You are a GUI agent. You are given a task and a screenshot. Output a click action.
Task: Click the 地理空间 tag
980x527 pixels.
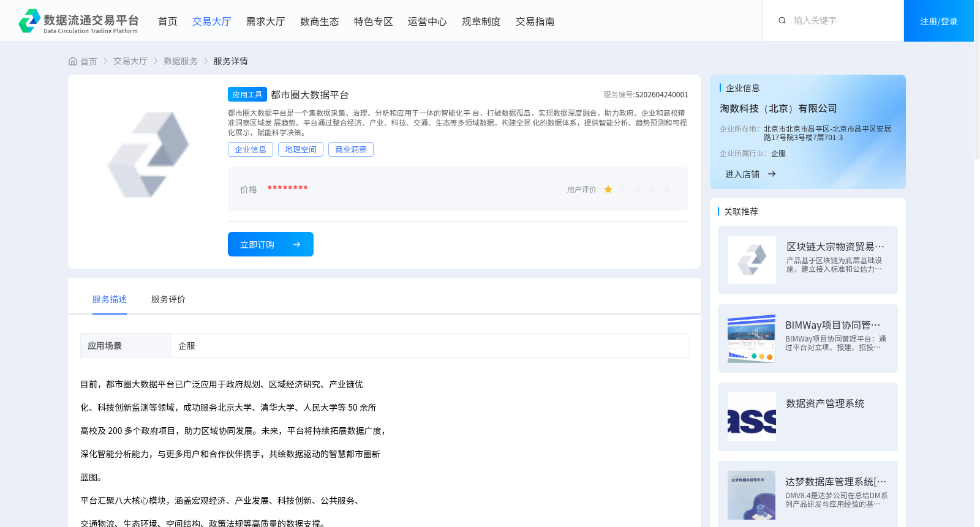pyautogui.click(x=301, y=149)
